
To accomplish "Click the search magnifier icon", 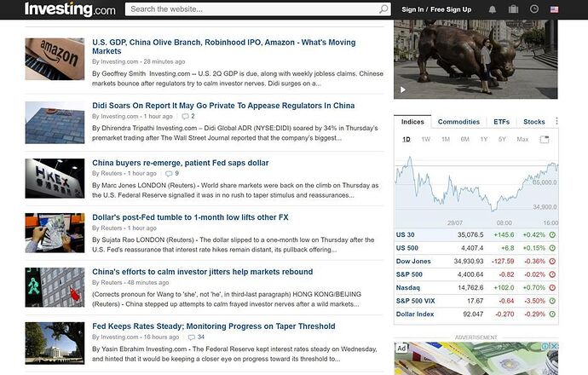I will pos(383,9).
